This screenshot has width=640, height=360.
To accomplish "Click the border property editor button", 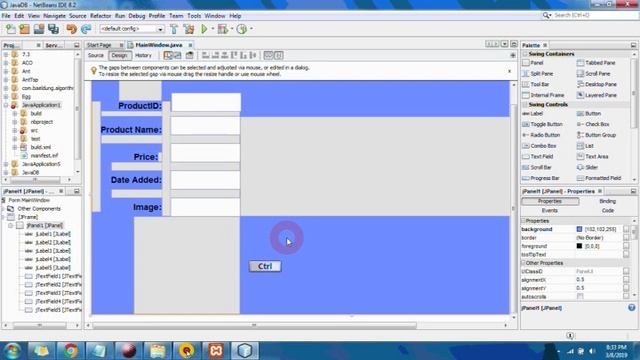I will tap(626, 238).
